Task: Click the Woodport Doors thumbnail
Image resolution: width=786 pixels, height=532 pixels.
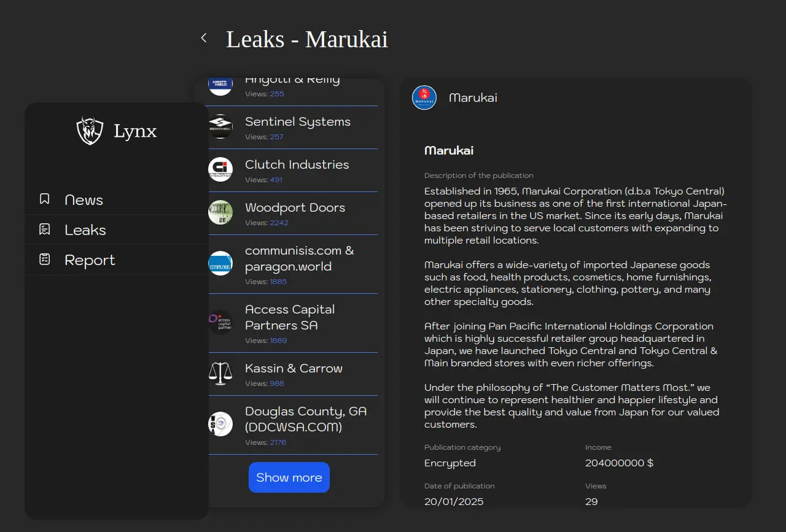Action: [220, 212]
